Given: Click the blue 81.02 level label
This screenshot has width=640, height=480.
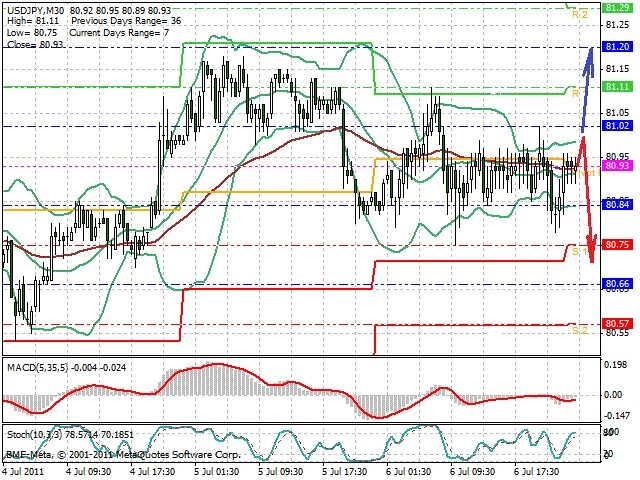Looking at the screenshot, I should (x=617, y=125).
